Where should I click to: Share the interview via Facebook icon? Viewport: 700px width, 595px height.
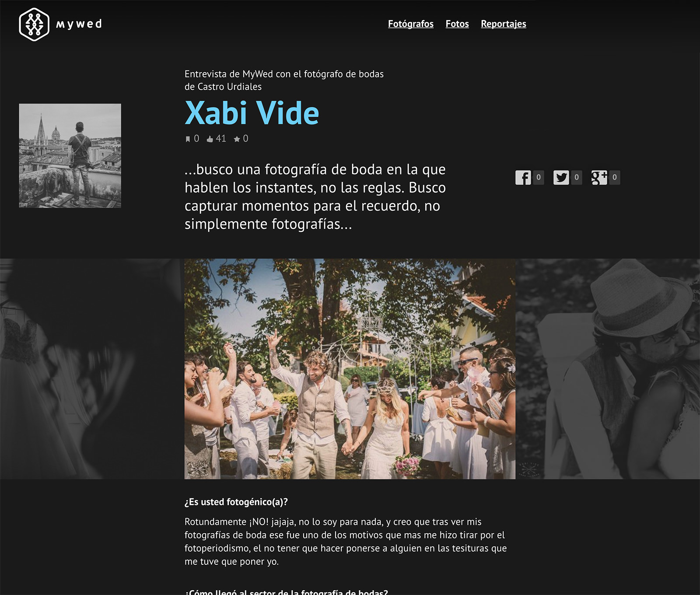click(x=523, y=177)
